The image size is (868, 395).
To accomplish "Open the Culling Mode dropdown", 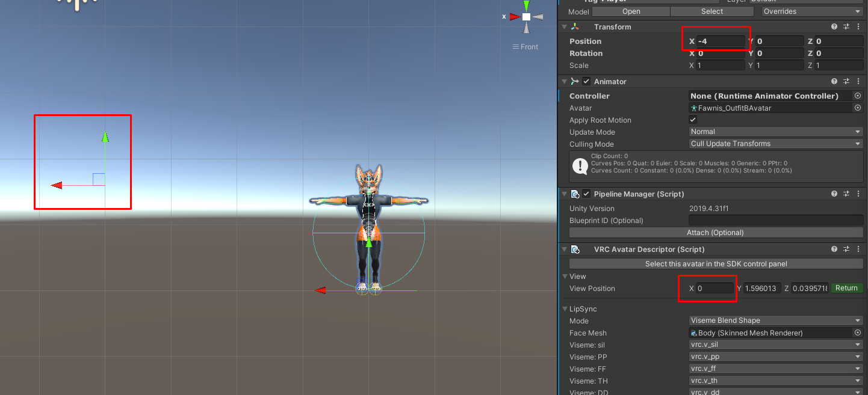I will [776, 144].
